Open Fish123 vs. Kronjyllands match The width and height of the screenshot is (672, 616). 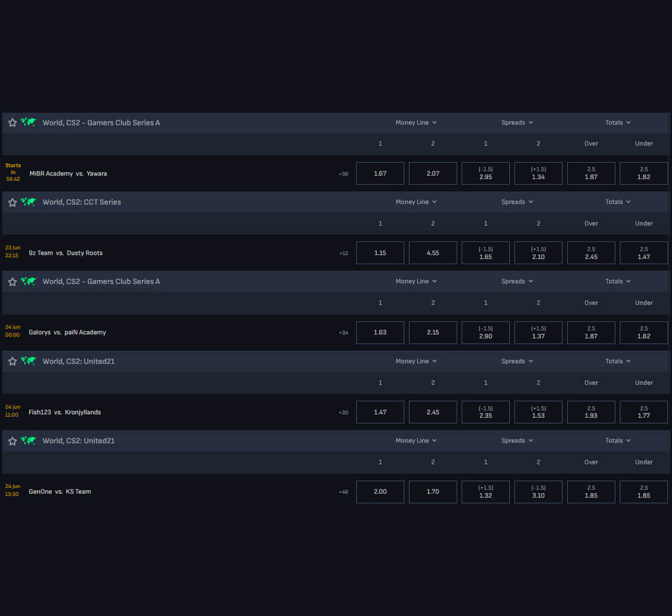point(65,412)
